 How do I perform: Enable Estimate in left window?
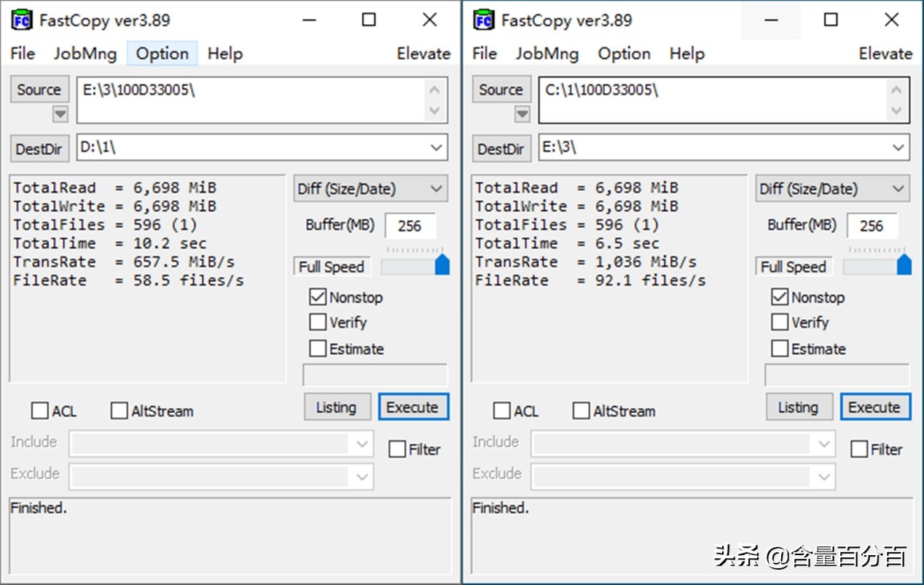318,348
